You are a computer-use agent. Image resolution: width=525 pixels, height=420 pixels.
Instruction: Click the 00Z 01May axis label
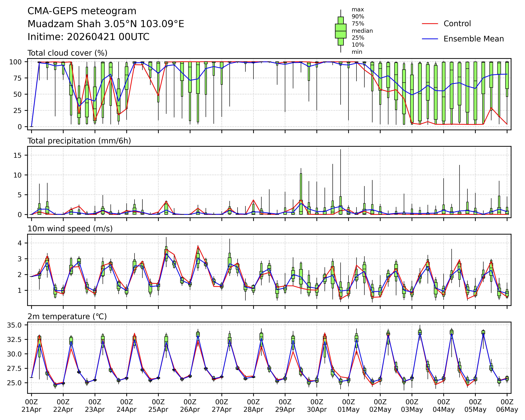348,406
